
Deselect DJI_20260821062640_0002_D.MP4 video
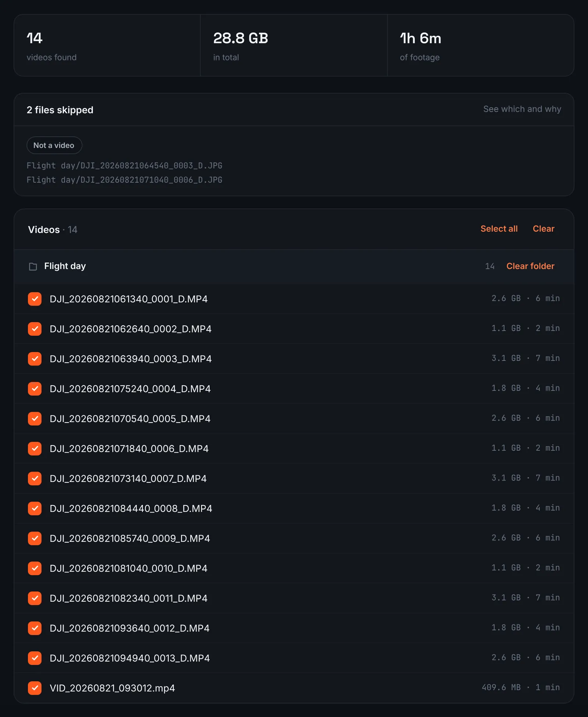(35, 329)
